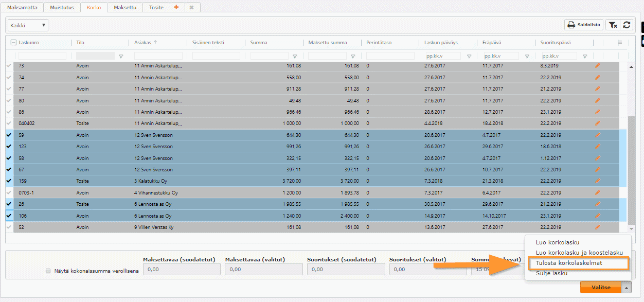Sort by the Summa column header
The height and width of the screenshot is (302, 644).
pos(259,42)
